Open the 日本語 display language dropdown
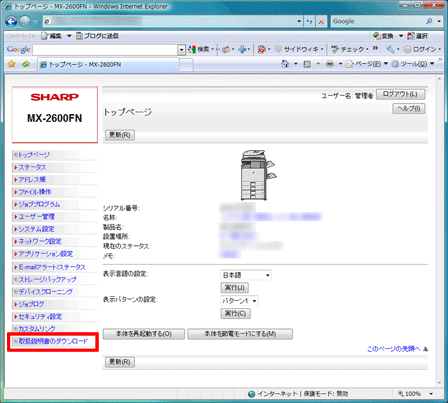 (x=246, y=275)
